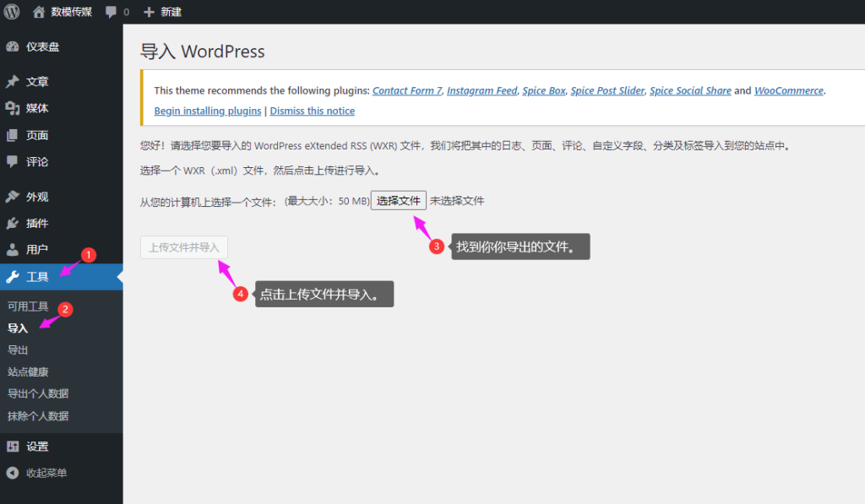The height and width of the screenshot is (504, 865).
Task: Click the WordPress logo icon
Action: click(x=12, y=12)
